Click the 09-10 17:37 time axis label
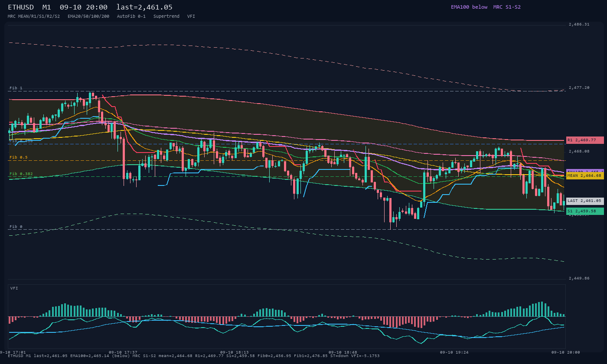 click(x=123, y=352)
